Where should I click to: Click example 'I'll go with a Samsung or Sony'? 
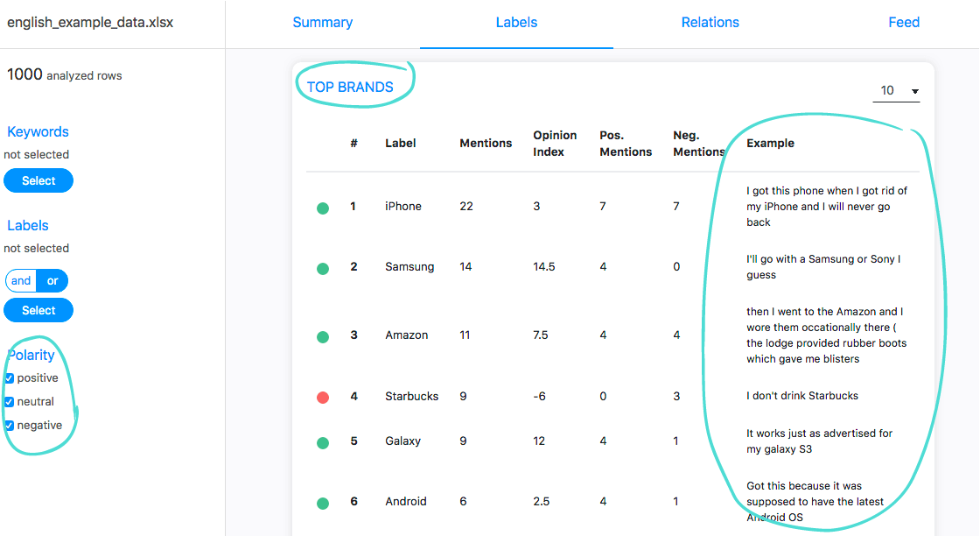click(x=823, y=267)
